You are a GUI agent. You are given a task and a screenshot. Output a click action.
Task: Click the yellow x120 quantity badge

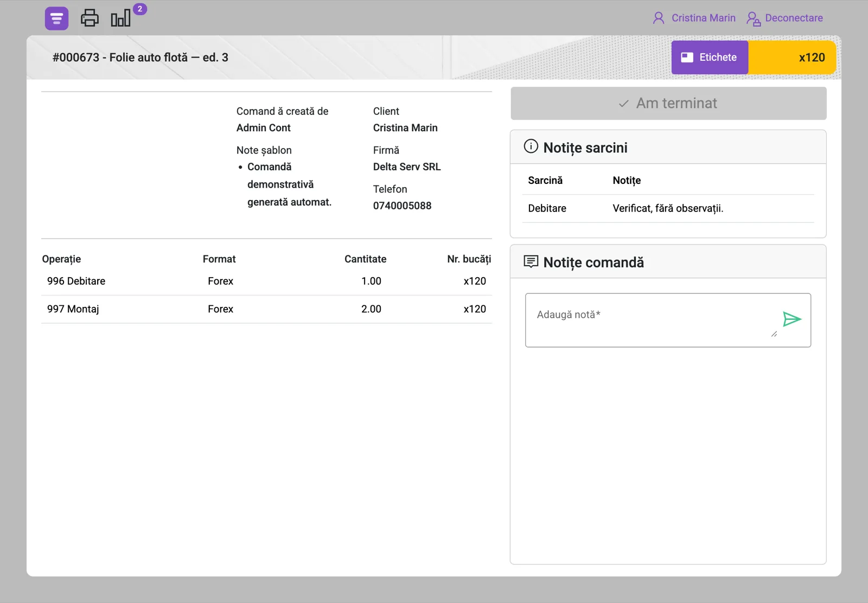[792, 57]
